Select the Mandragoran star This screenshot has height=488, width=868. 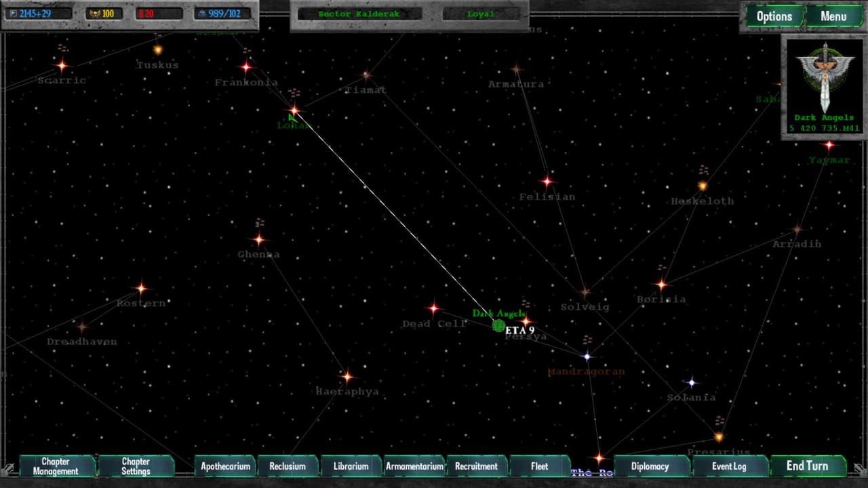point(587,357)
